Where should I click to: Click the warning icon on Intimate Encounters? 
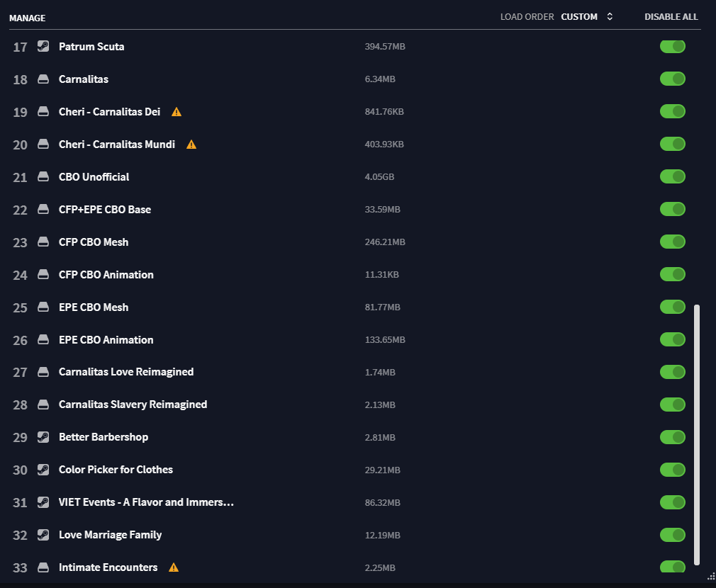click(x=174, y=567)
